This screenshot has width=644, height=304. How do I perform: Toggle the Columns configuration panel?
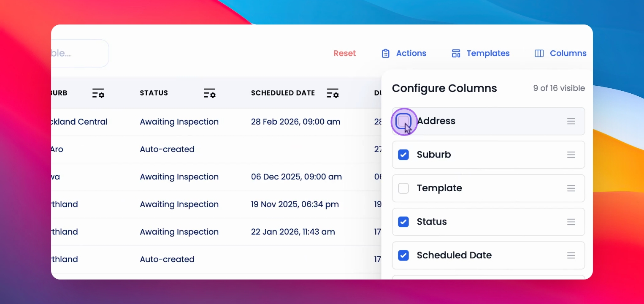click(x=560, y=54)
